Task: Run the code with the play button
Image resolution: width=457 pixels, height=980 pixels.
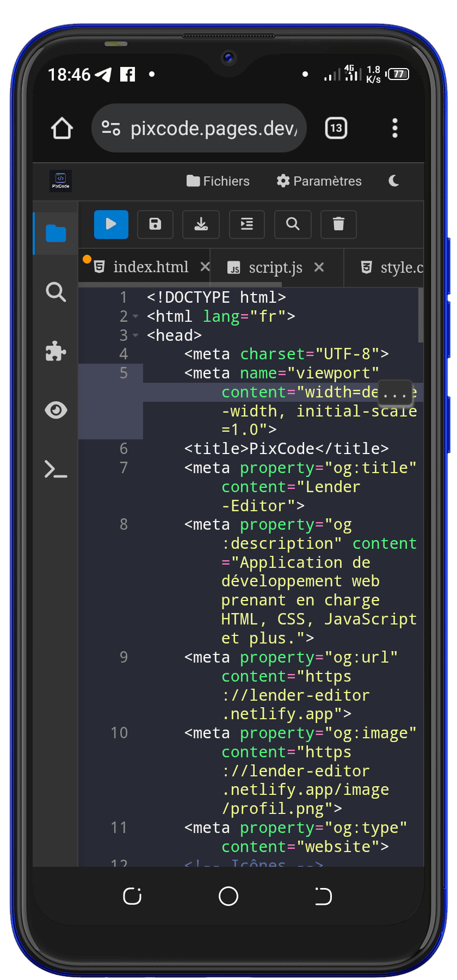Action: 111,224
